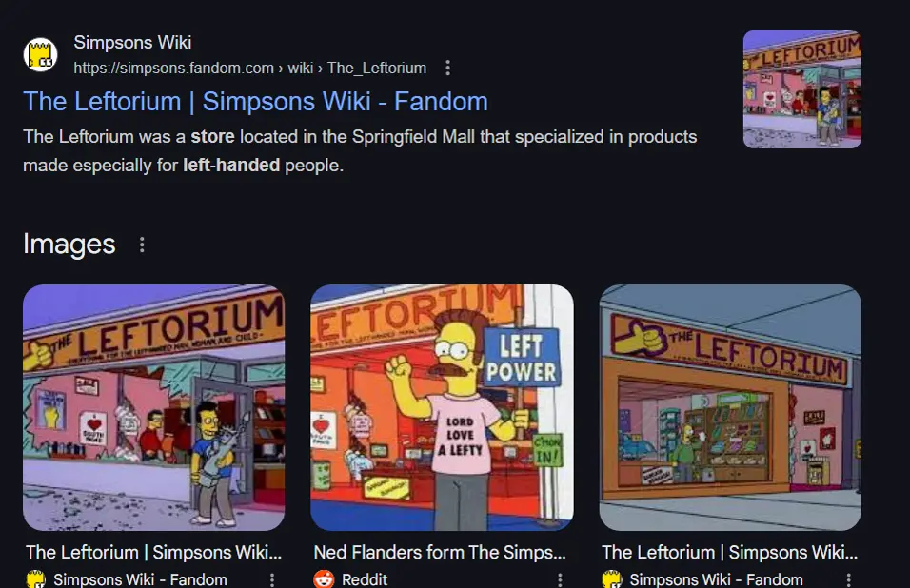Open the three-dot options next to Images heading

point(142,245)
